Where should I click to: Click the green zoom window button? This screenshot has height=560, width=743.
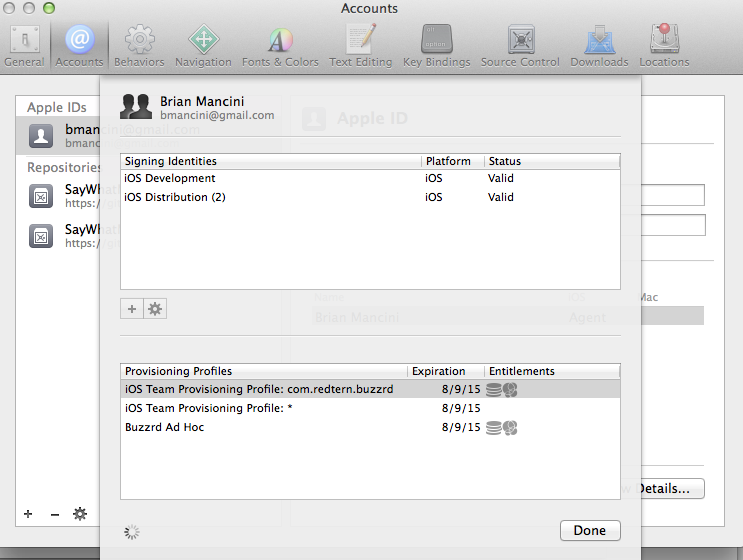(x=49, y=8)
